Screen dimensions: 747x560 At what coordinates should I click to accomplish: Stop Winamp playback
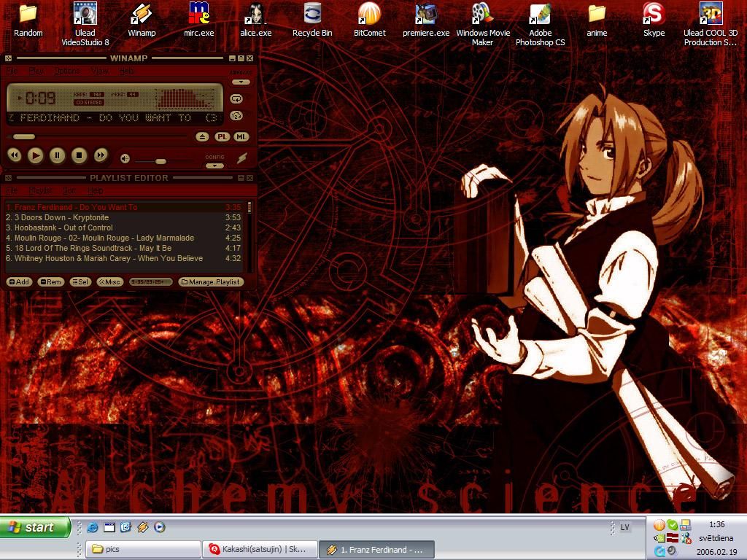tap(79, 155)
